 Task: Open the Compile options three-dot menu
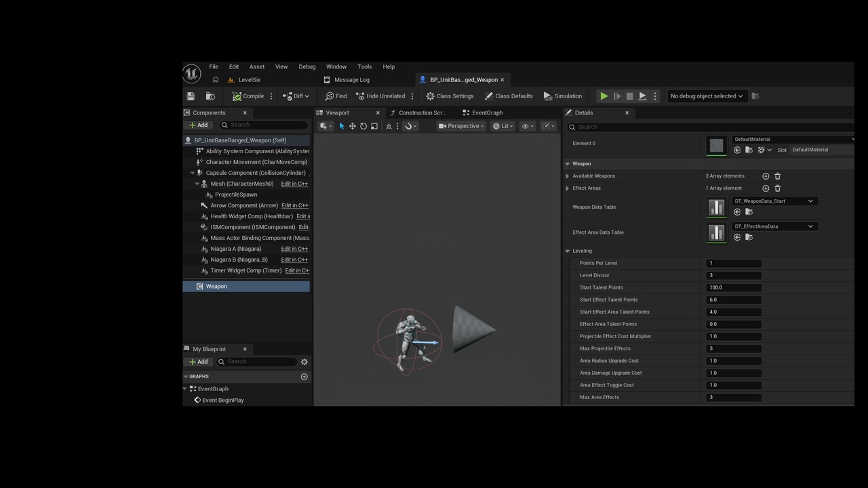click(x=271, y=96)
